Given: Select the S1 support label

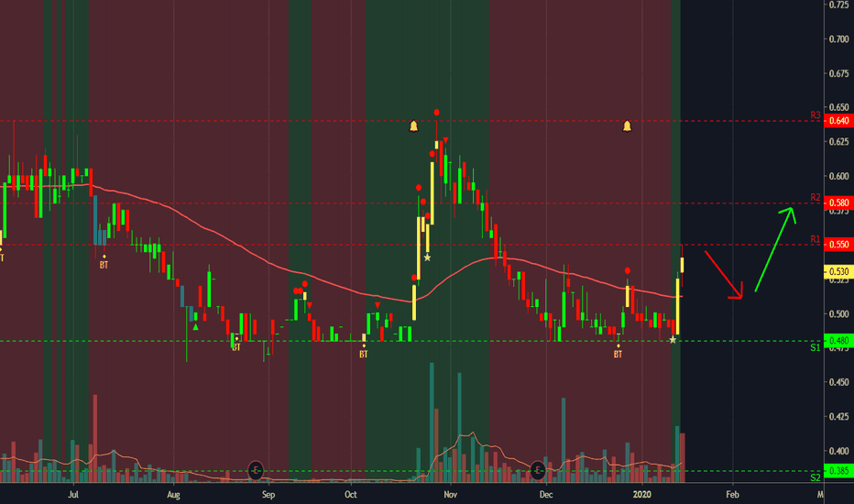Looking at the screenshot, I should coord(816,347).
